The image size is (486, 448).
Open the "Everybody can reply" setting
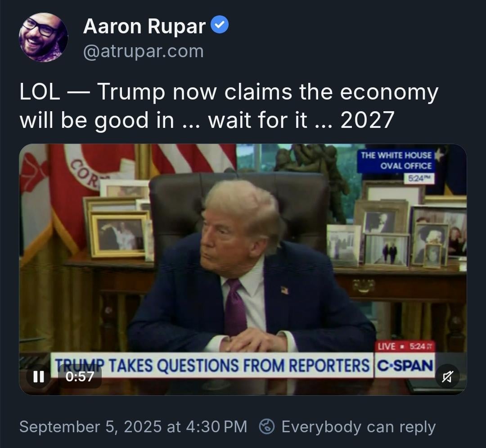(x=359, y=427)
